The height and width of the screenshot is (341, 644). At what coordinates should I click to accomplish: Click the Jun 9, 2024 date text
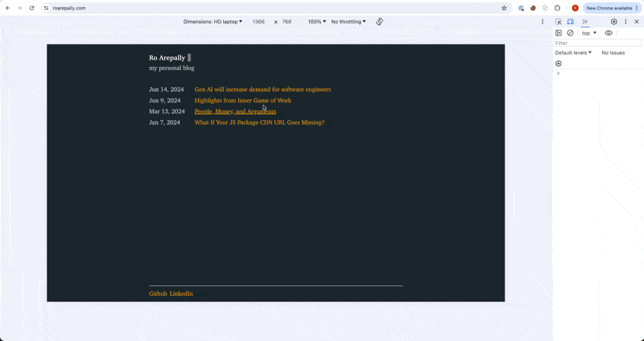(165, 101)
